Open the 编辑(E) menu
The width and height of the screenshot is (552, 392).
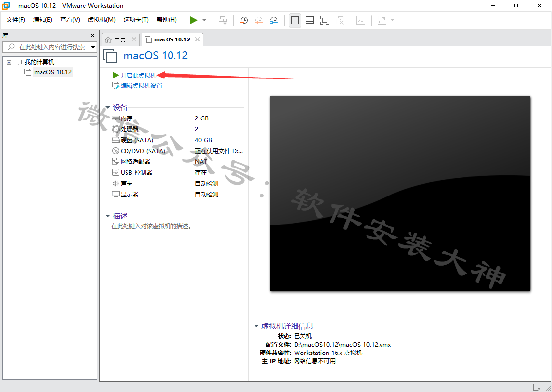tap(42, 20)
